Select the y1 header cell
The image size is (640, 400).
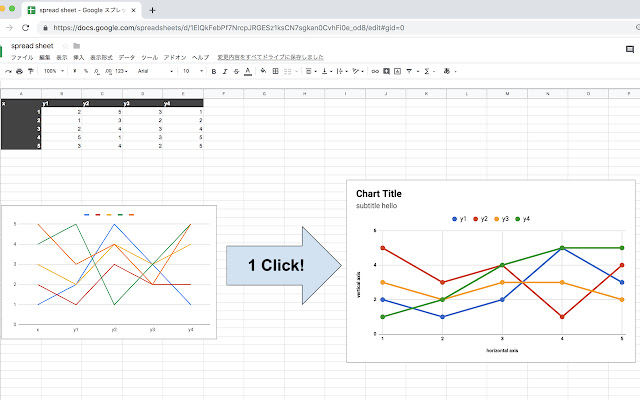tap(62, 103)
